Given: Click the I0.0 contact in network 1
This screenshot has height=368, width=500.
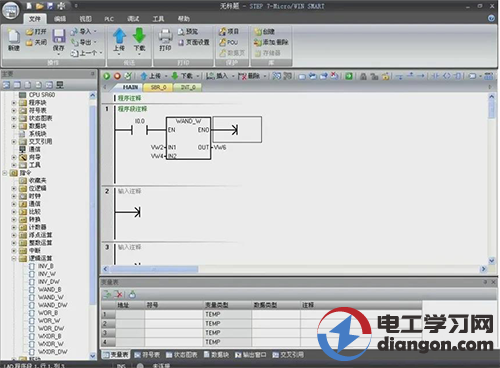Looking at the screenshot, I should pos(139,130).
